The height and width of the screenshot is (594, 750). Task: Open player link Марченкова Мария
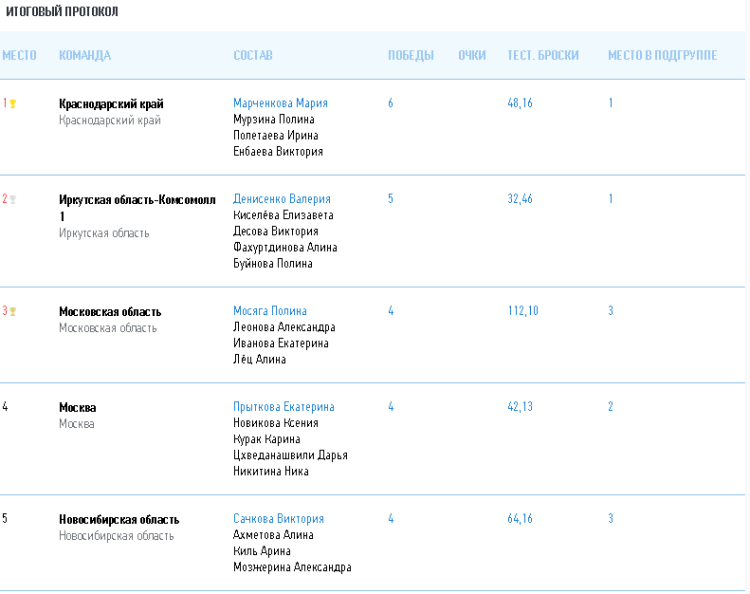280,103
